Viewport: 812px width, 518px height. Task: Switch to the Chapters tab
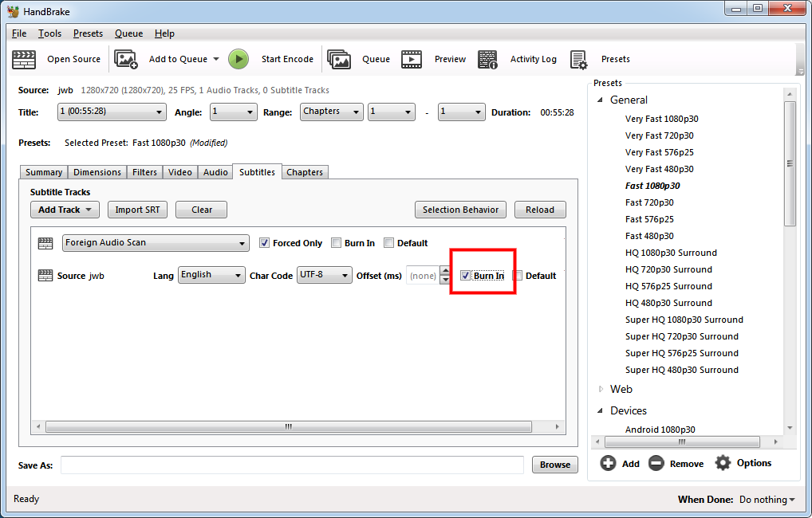pyautogui.click(x=305, y=172)
